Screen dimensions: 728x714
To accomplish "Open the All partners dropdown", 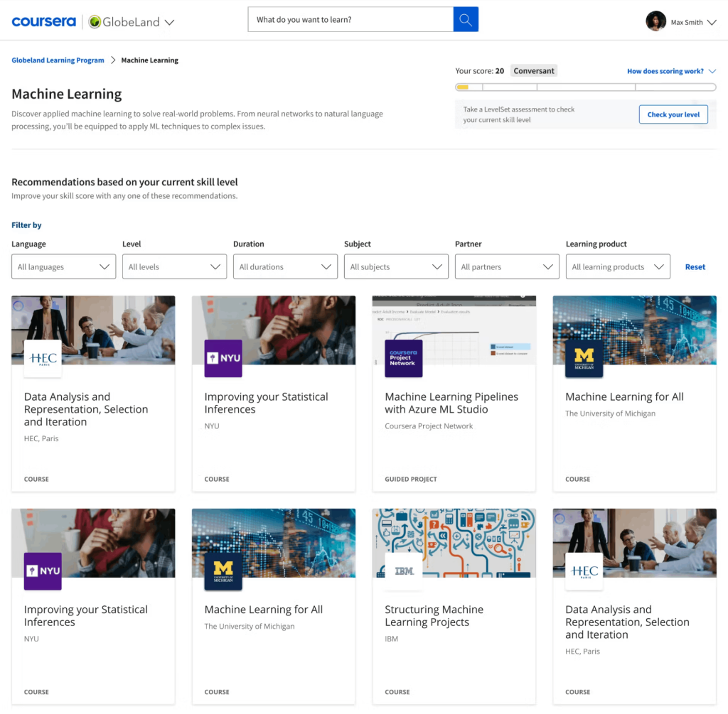I will (x=507, y=266).
